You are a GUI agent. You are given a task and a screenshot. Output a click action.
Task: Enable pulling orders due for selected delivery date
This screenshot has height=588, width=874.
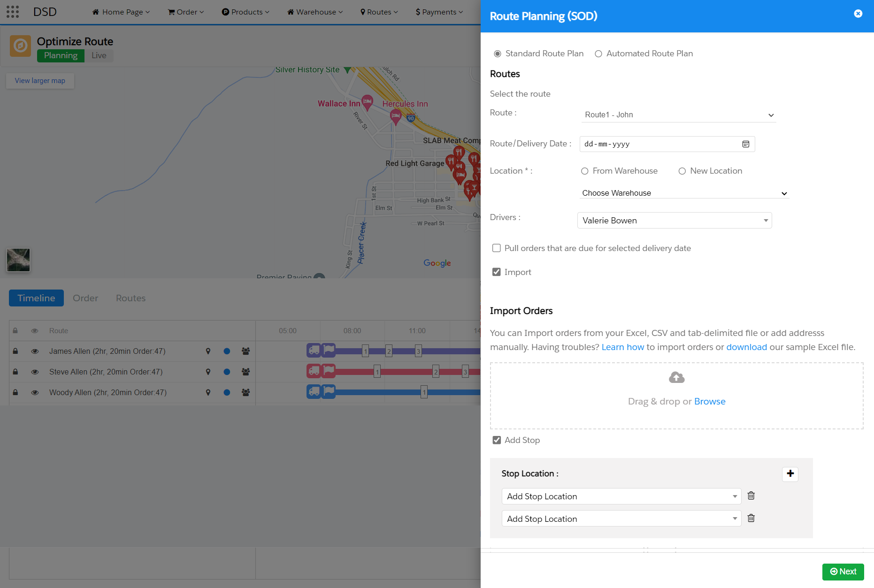(x=497, y=248)
